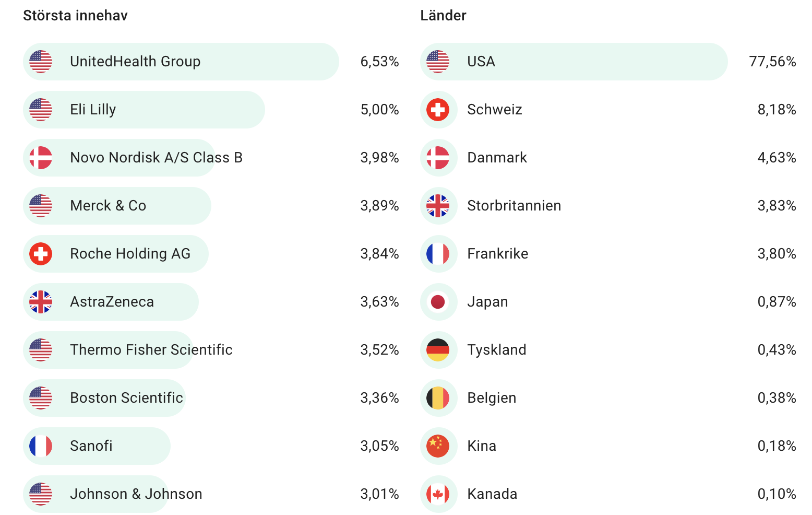The height and width of the screenshot is (515, 812).
Task: Click the US flag beside UnitedHealth Group
Action: (41, 62)
